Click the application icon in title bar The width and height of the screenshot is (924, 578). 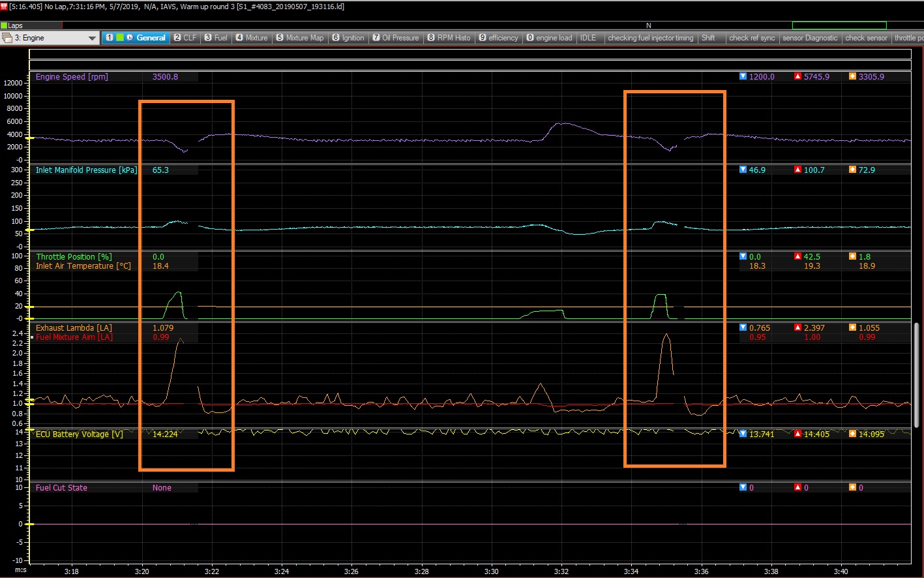coord(4,6)
